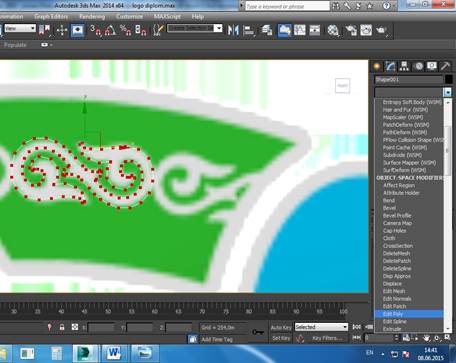Image resolution: width=456 pixels, height=363 pixels.
Task: Switch to the Create command panel tab
Action: click(x=377, y=66)
